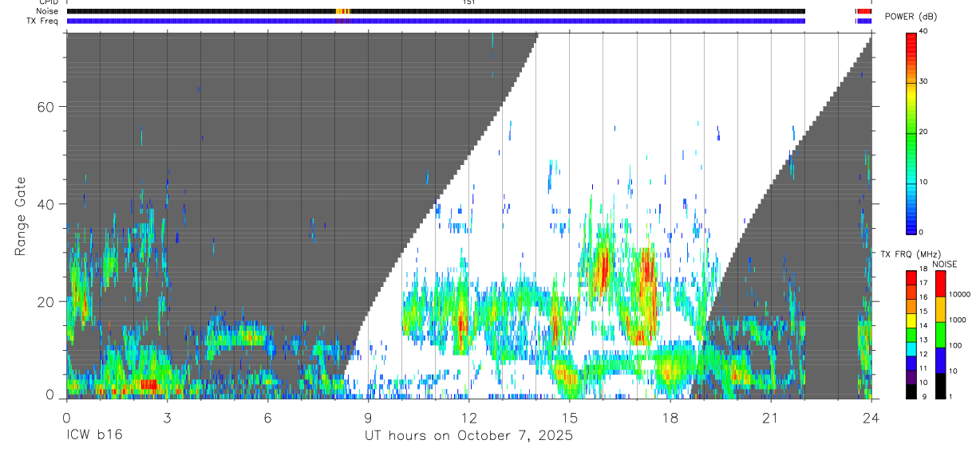Screen dimensions: 980x452
Task: Select the black 9 MHz swatch in TX FRQ legend
Action: [911, 391]
